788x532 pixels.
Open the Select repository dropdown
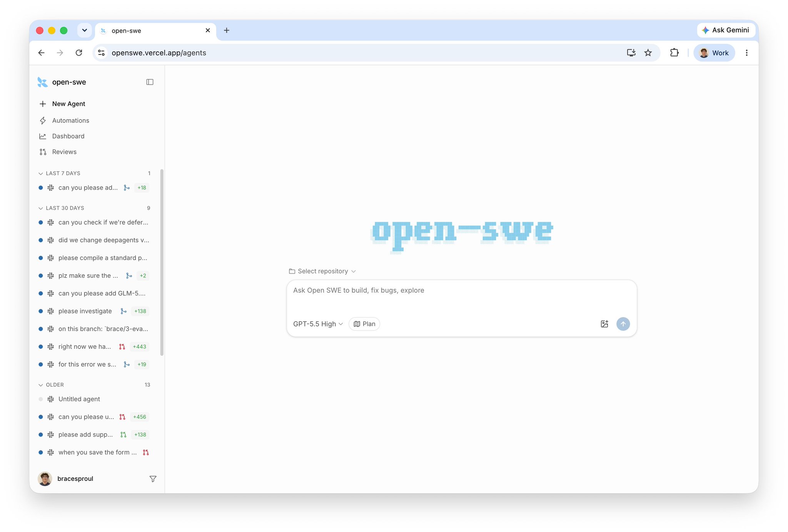(322, 271)
